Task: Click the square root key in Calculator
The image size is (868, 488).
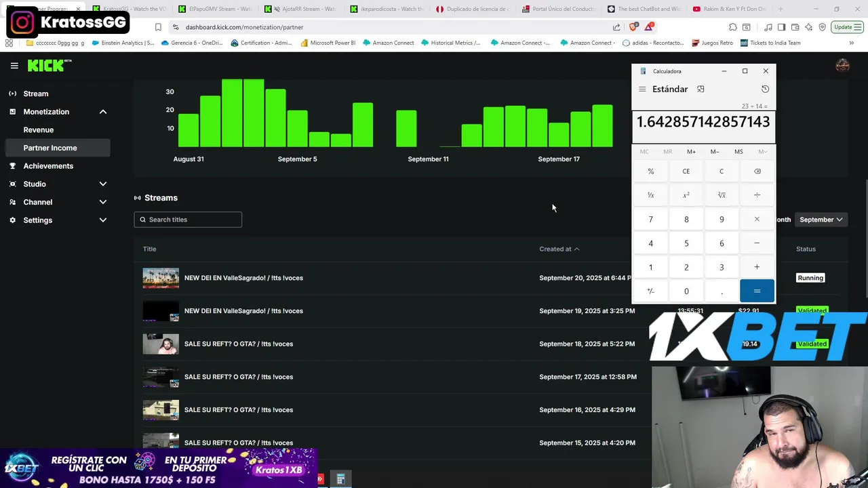Action: pyautogui.click(x=722, y=195)
